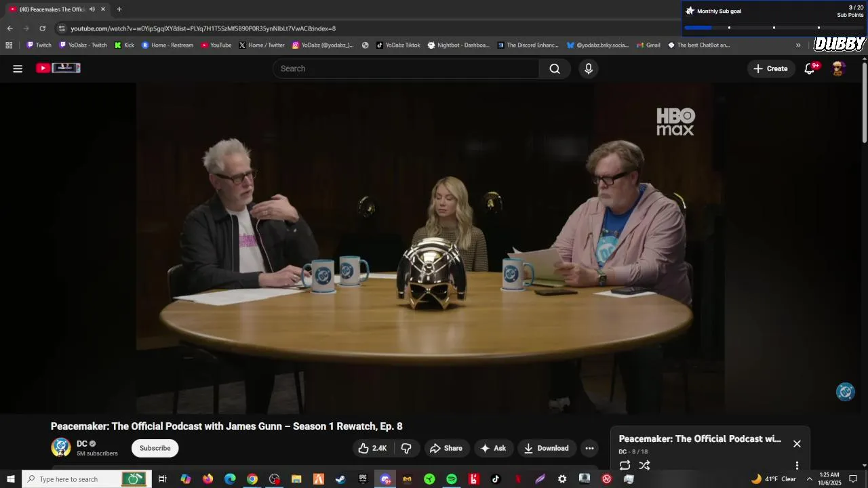Dislike the video with thumbs down

pyautogui.click(x=406, y=448)
